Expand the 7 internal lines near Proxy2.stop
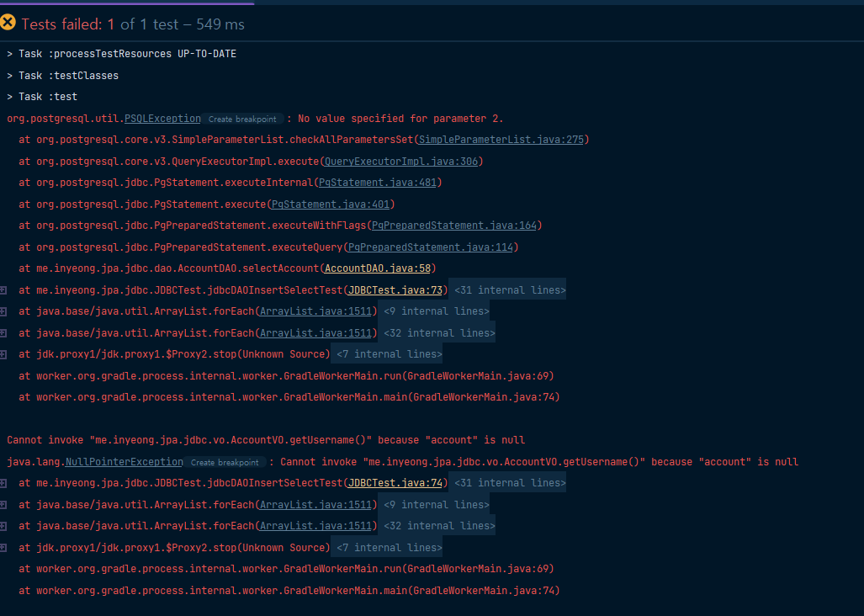The width and height of the screenshot is (864, 616). point(387,353)
